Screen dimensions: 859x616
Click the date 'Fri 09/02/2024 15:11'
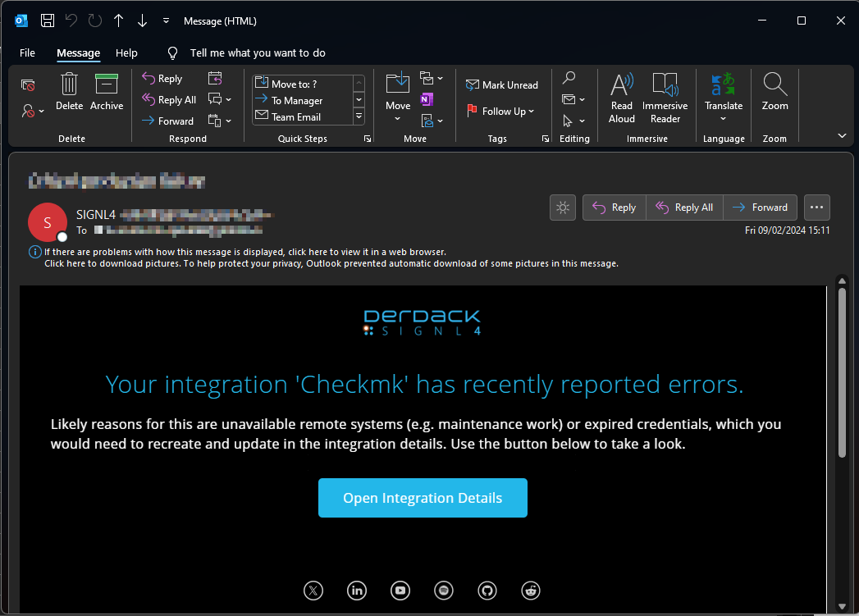pos(788,230)
